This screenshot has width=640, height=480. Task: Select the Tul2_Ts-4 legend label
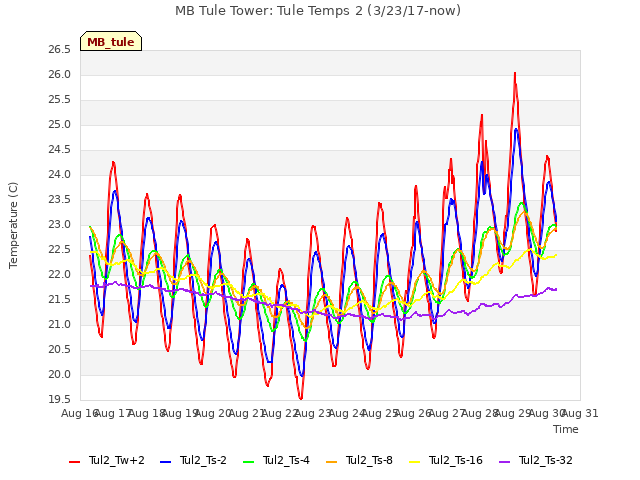click(286, 460)
